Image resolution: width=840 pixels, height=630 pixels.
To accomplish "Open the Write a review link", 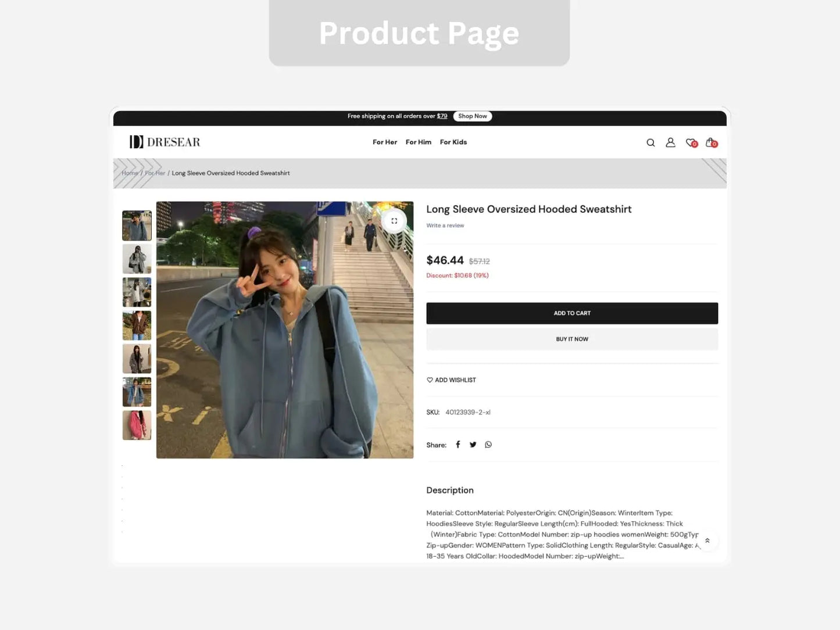I will click(445, 225).
